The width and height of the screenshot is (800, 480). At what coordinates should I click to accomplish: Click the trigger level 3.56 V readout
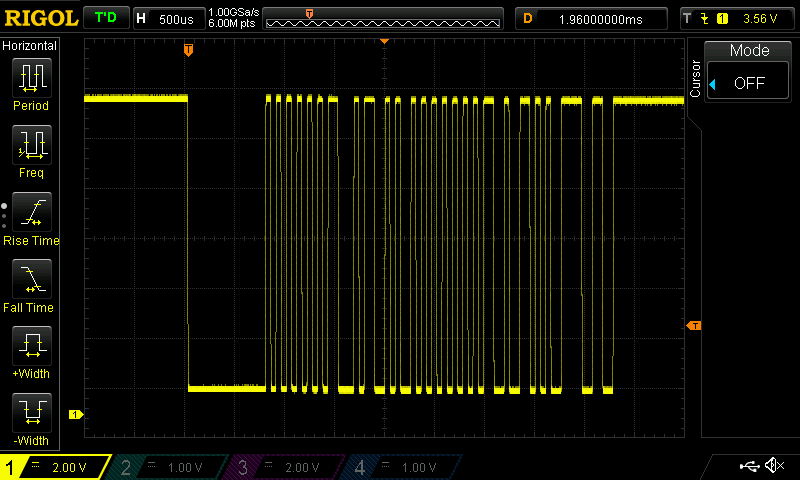point(760,19)
